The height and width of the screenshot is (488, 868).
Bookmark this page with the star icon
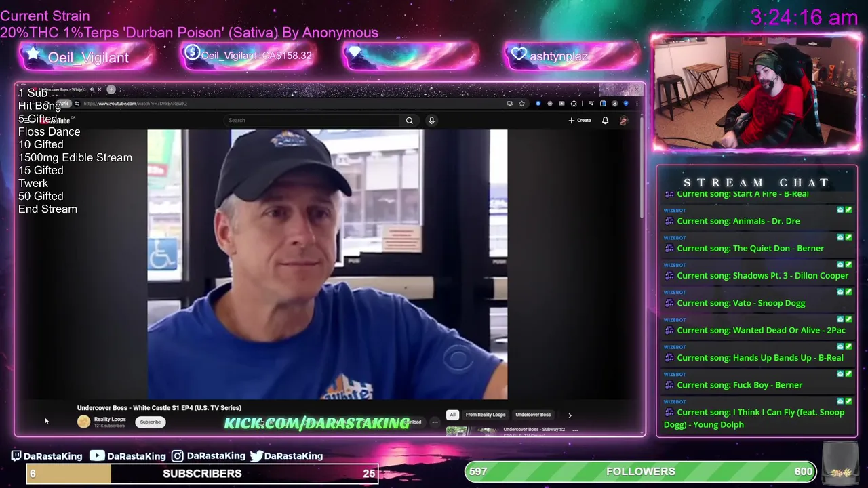coord(521,104)
